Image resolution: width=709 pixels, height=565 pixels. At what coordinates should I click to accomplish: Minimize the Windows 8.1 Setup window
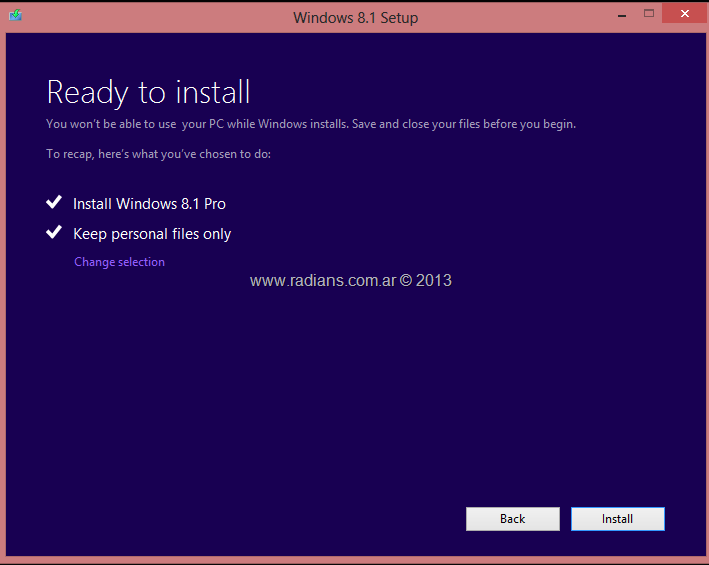coord(621,15)
